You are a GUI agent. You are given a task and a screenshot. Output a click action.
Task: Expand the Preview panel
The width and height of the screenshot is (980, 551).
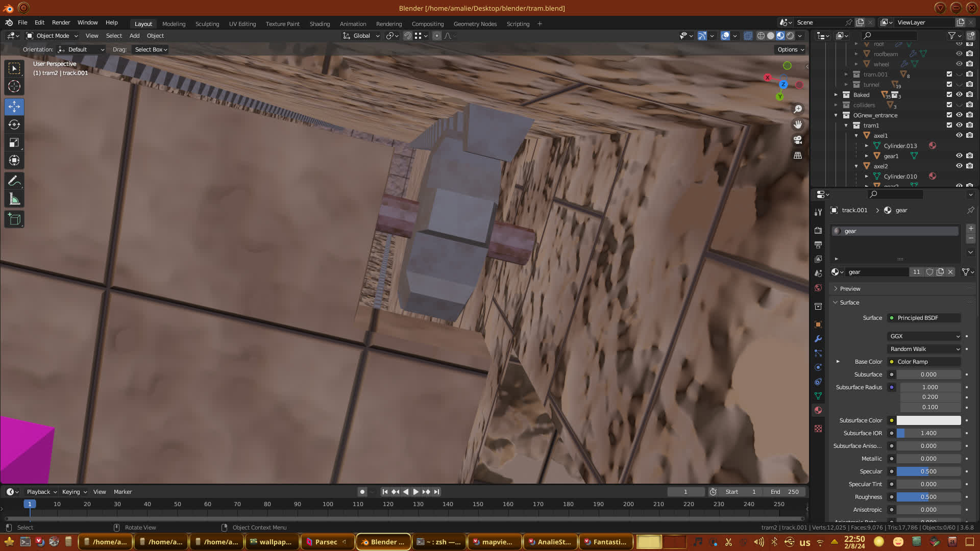click(850, 289)
